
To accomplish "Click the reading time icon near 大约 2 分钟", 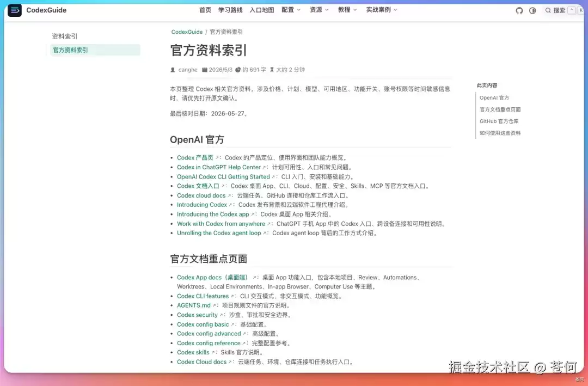I will tap(272, 70).
